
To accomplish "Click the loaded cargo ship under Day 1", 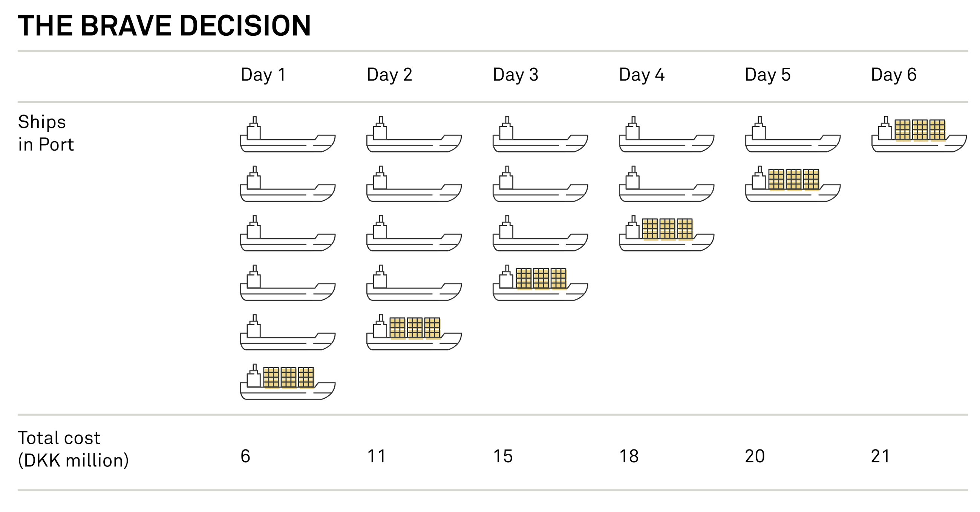I will click(x=288, y=382).
